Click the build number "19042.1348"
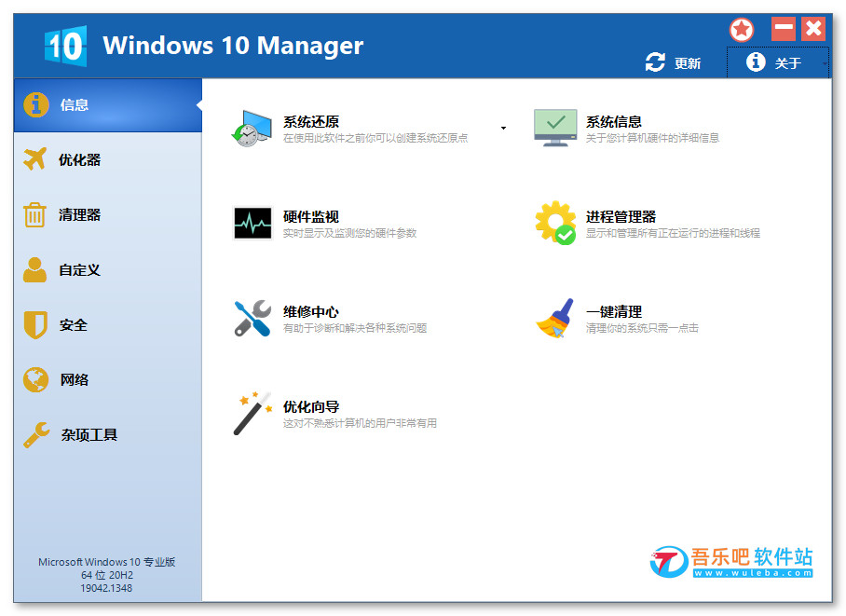This screenshot has height=616, width=846. [106, 588]
